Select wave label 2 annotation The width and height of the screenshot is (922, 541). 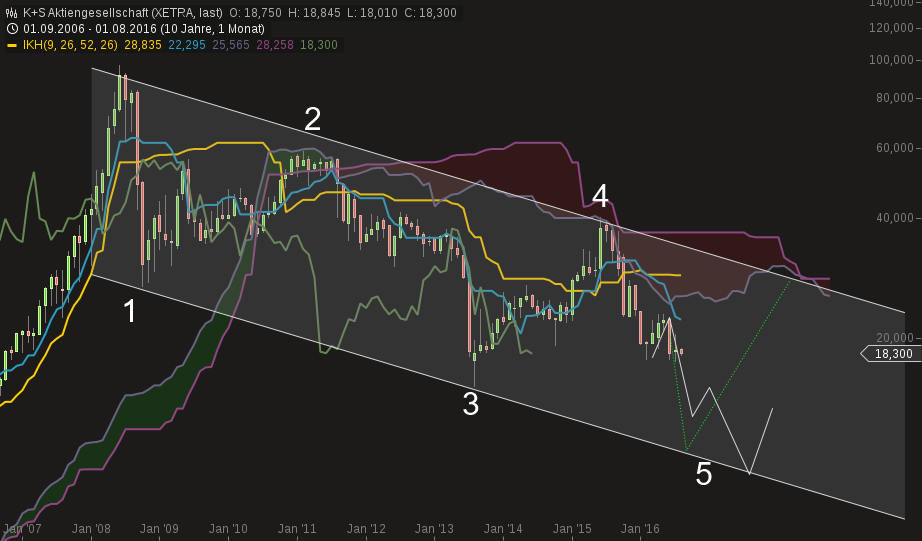pos(312,119)
